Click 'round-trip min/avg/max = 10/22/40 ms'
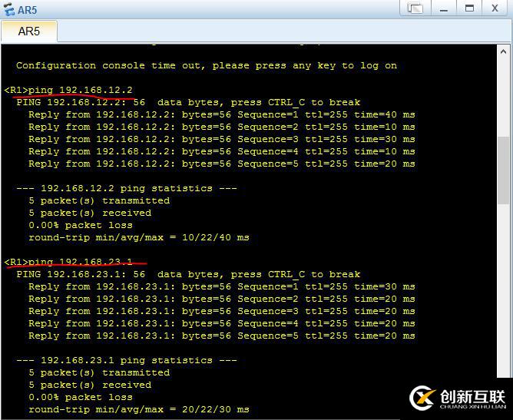The image size is (513, 420). click(x=139, y=237)
